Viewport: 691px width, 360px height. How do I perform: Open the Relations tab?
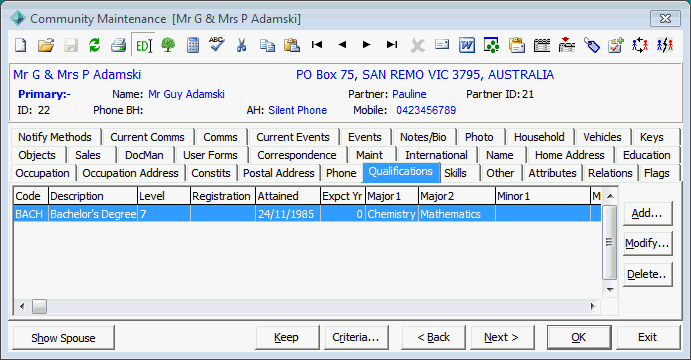point(610,173)
